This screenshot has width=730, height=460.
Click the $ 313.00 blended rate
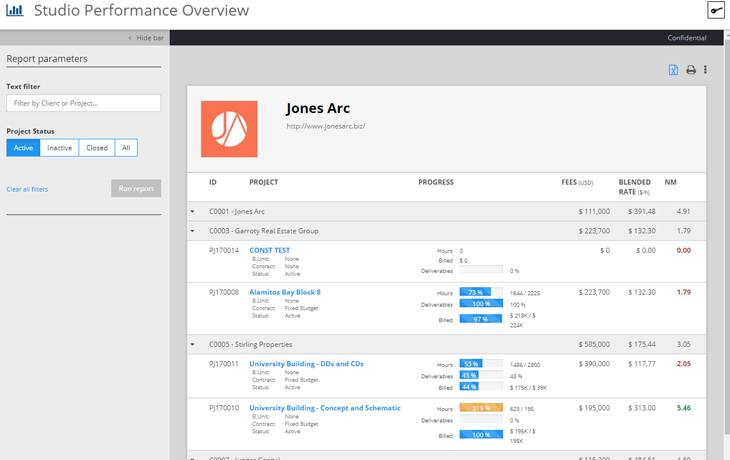(x=642, y=407)
